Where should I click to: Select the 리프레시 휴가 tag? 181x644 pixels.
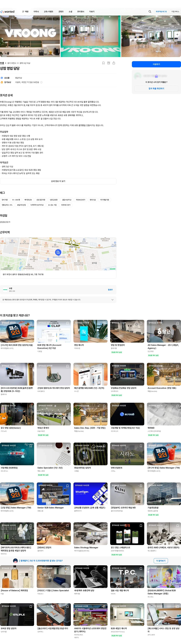click(x=66, y=205)
